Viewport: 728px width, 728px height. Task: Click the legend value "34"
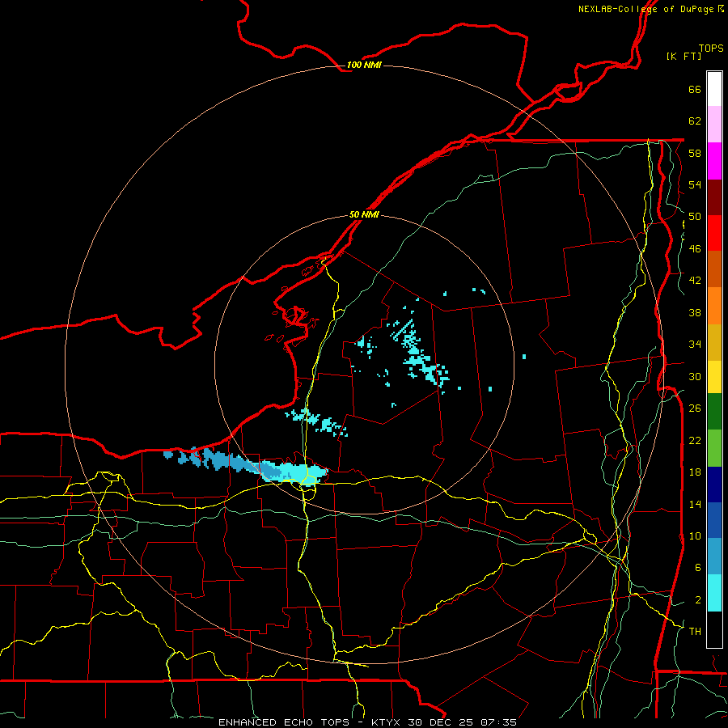click(x=695, y=345)
